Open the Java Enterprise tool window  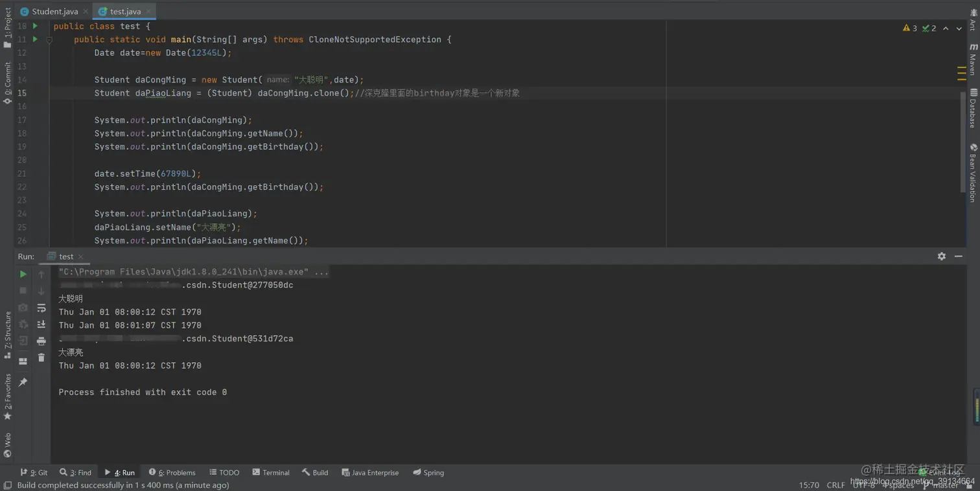pos(370,472)
